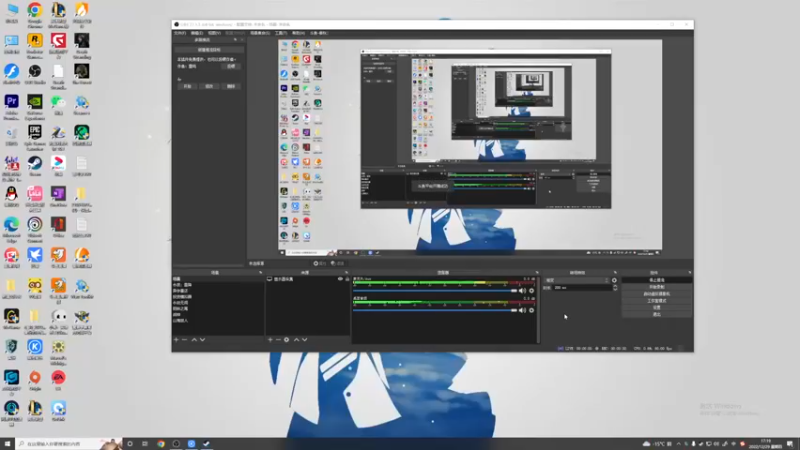This screenshot has width=800, height=450.
Task: Move source up with Sources up arrow
Action: click(296, 340)
